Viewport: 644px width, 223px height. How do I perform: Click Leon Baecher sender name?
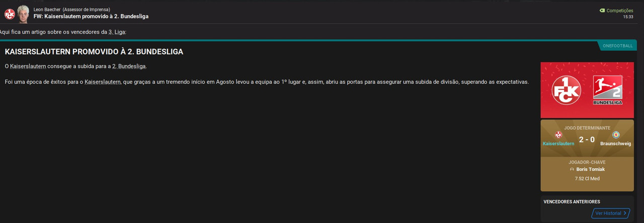point(47,10)
